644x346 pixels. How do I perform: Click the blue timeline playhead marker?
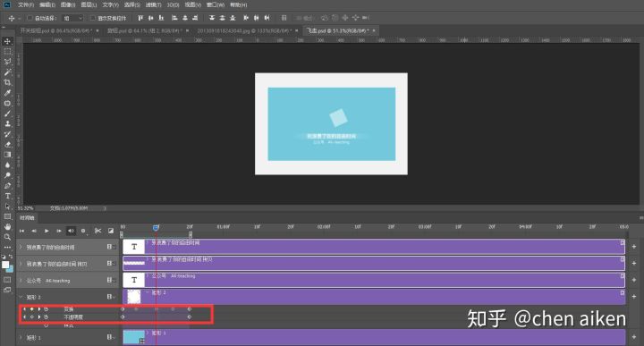click(x=156, y=227)
